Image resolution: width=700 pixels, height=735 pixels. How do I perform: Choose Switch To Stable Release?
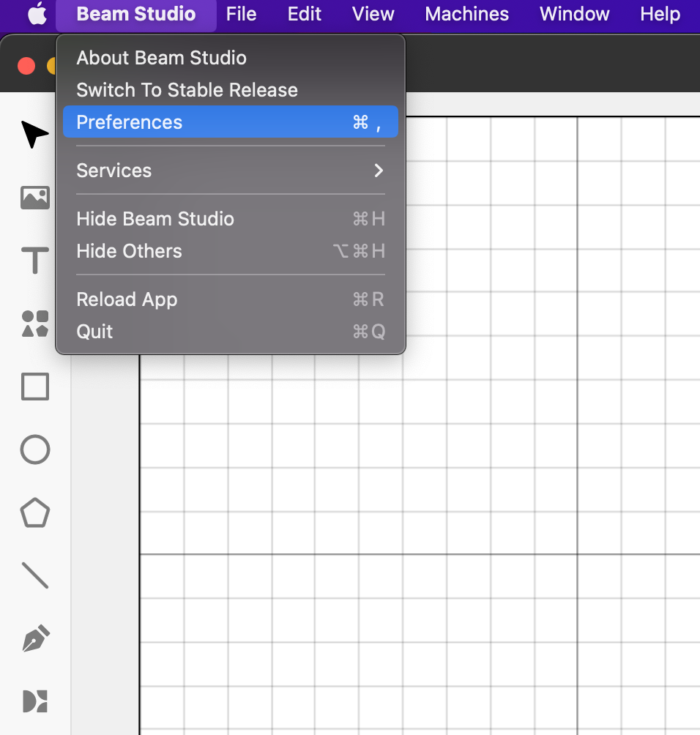[x=187, y=90]
